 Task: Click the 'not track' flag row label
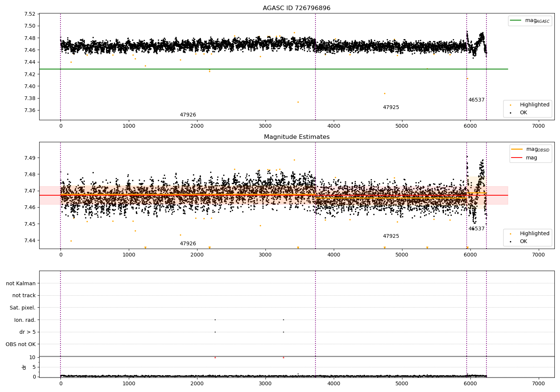pos(24,296)
